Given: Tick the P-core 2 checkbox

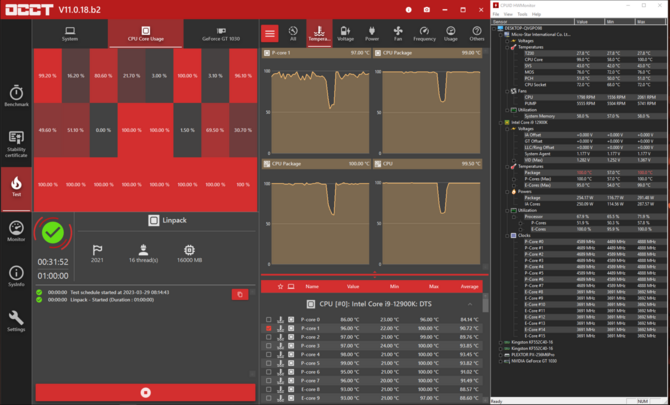Looking at the screenshot, I should point(268,337).
